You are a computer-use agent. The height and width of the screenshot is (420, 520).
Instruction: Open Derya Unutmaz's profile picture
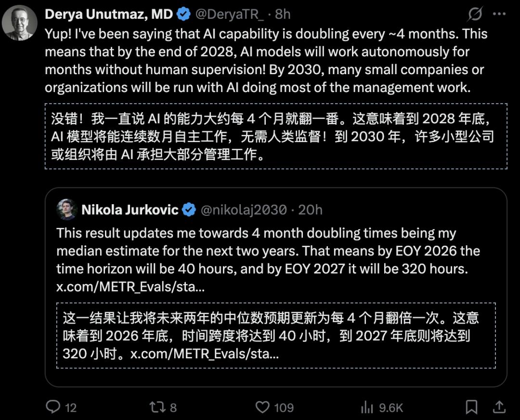(20, 23)
